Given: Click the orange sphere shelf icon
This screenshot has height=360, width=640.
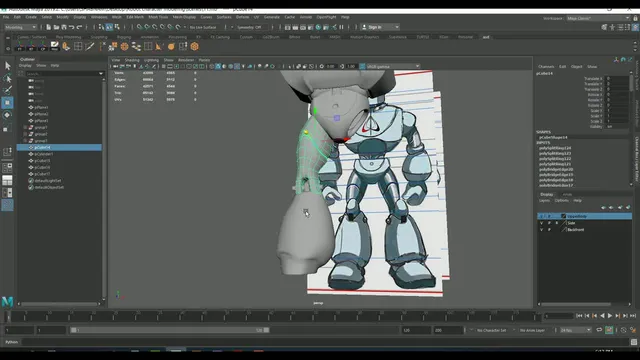Looking at the screenshot, I should coord(171,47).
